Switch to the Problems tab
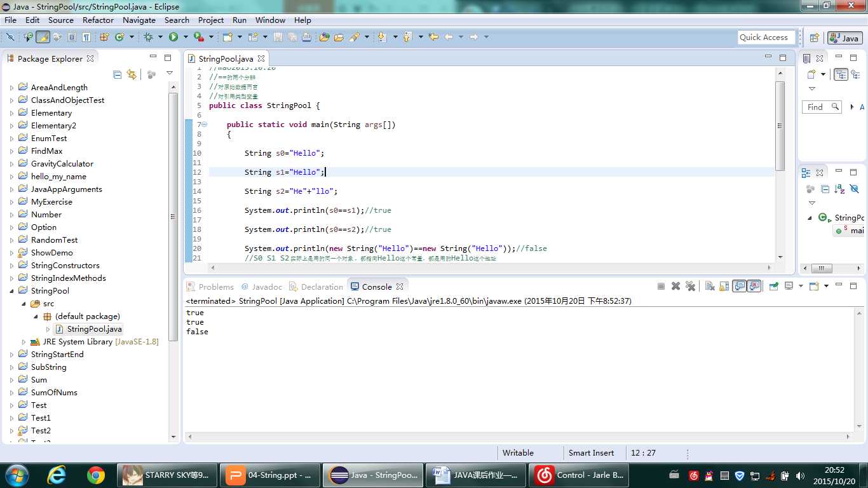868x488 pixels. [210, 287]
